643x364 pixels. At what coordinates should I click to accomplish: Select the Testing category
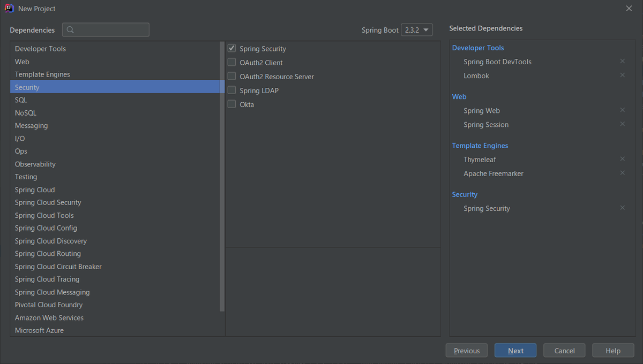pos(115,177)
